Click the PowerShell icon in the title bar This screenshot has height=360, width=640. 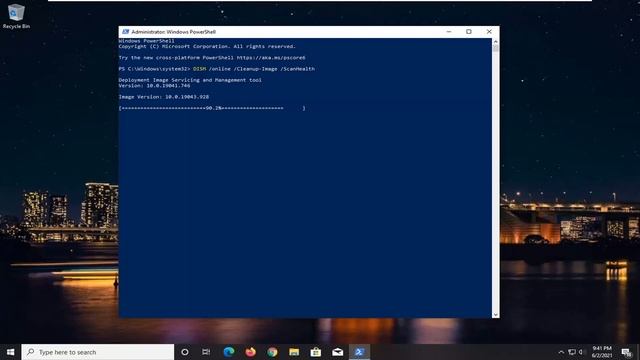(126, 32)
